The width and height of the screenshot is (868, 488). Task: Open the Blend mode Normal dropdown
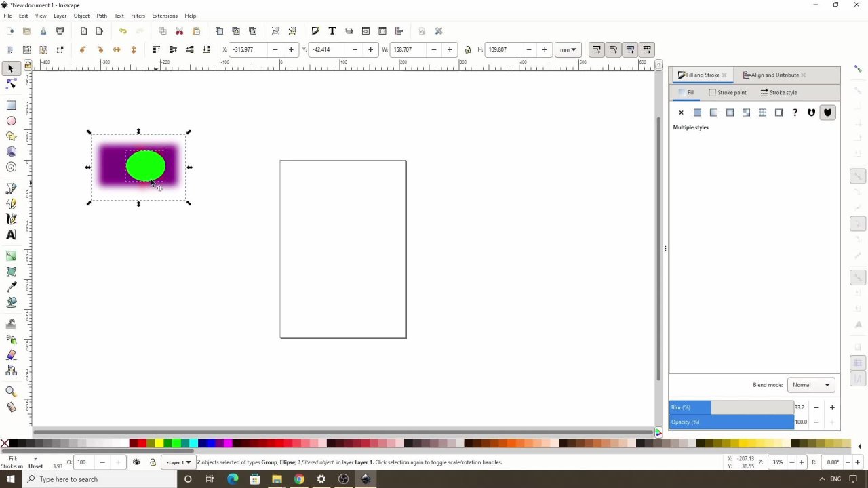(x=811, y=385)
